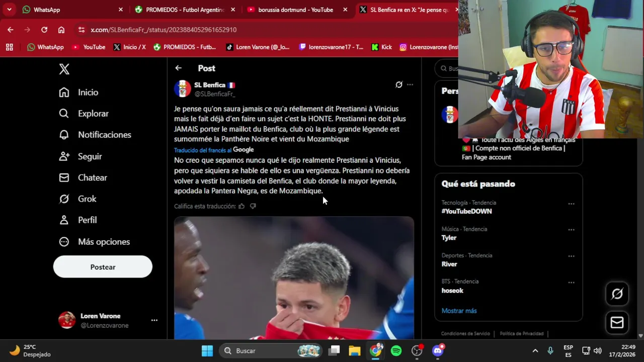Click the browser back arrow
Screen dimensions: 644x362
pyautogui.click(x=11, y=30)
